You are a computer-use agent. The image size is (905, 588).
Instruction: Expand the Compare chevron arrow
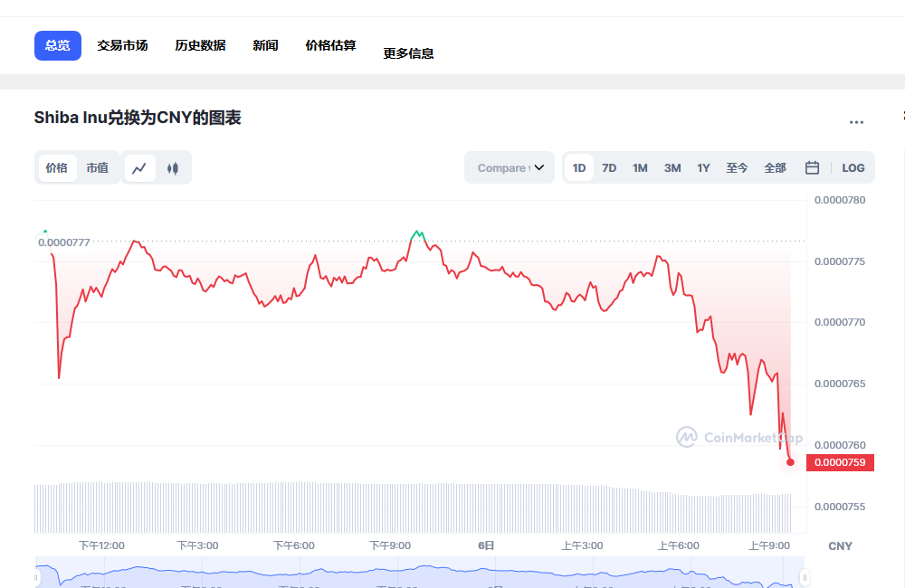coord(538,167)
